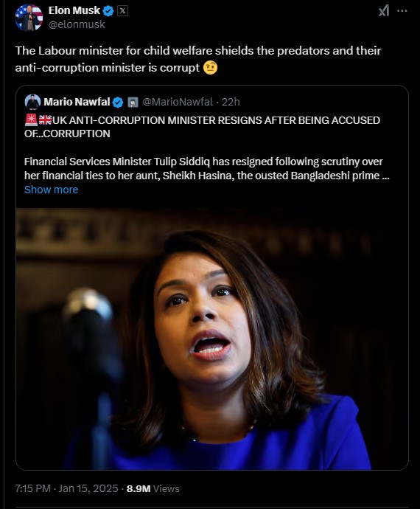Click the affiliation badge next to Mario Nawfal
This screenshot has height=509, width=420.
pos(133,103)
